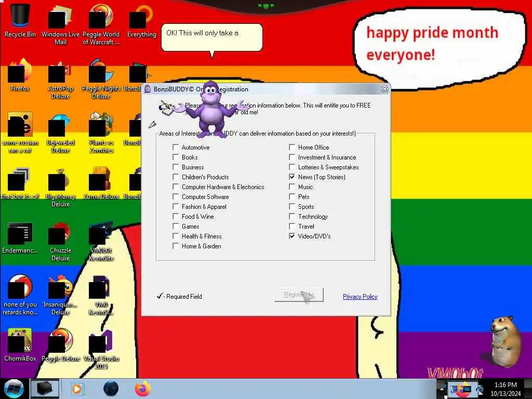
Task: Click the Register button
Action: (x=299, y=295)
